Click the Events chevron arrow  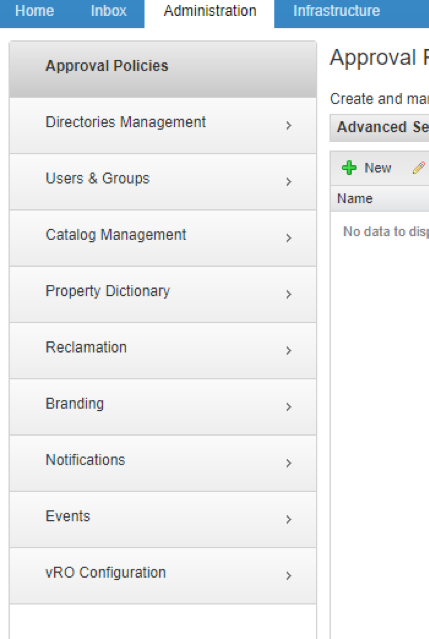coord(289,519)
